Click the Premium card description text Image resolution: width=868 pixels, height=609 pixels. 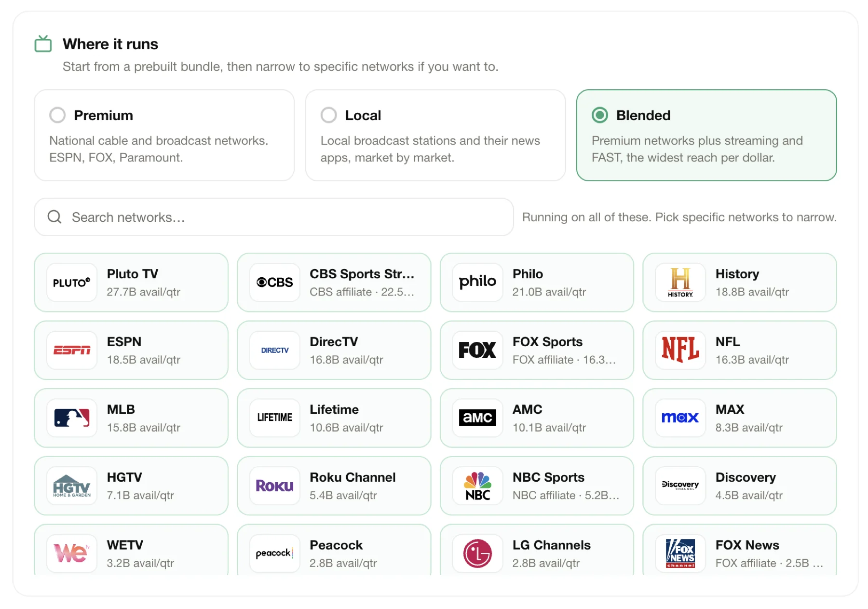pos(159,149)
